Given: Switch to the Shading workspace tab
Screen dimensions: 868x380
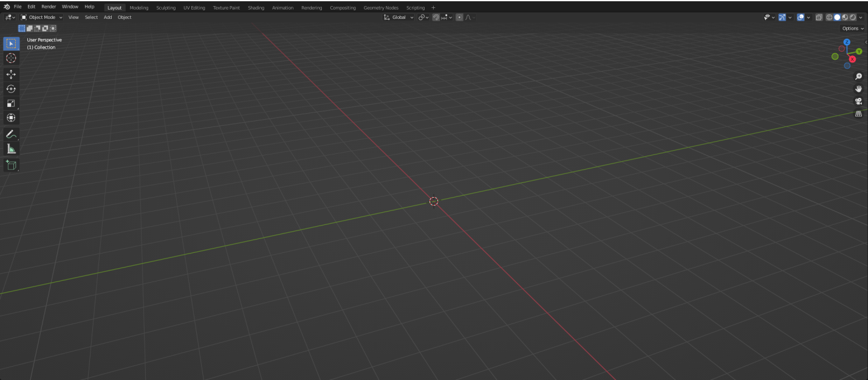Looking at the screenshot, I should (256, 8).
